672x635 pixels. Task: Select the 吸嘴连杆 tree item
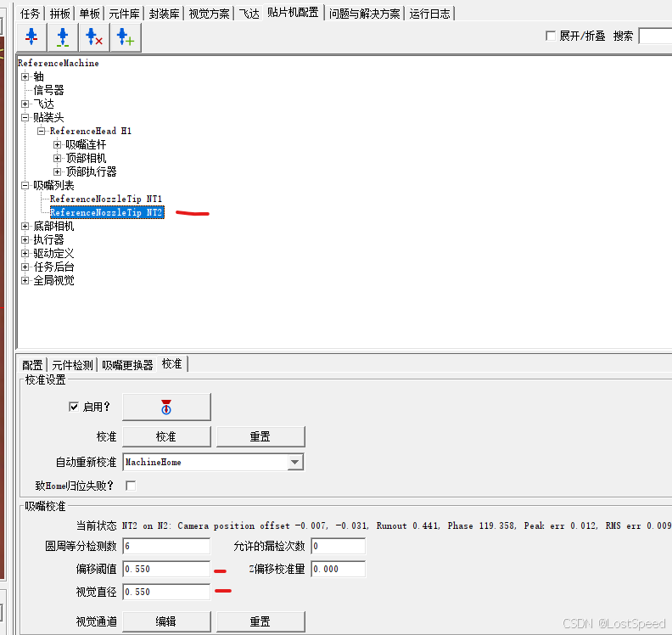[x=86, y=144]
